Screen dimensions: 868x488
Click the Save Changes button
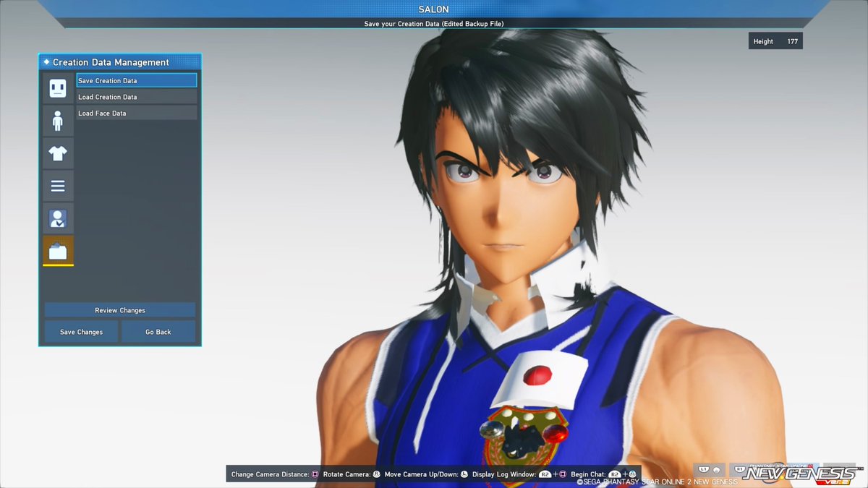point(81,332)
